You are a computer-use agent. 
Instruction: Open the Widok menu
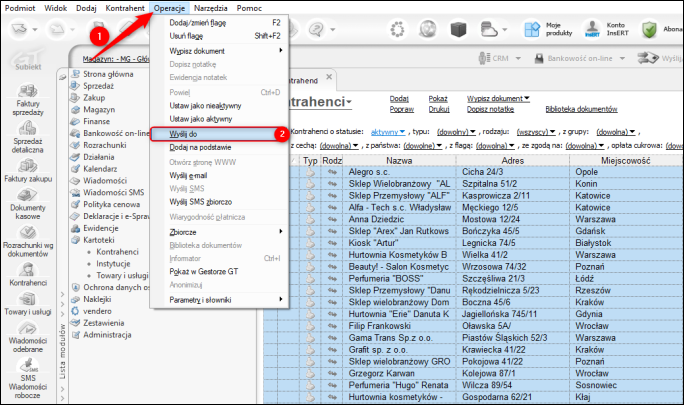pos(55,8)
